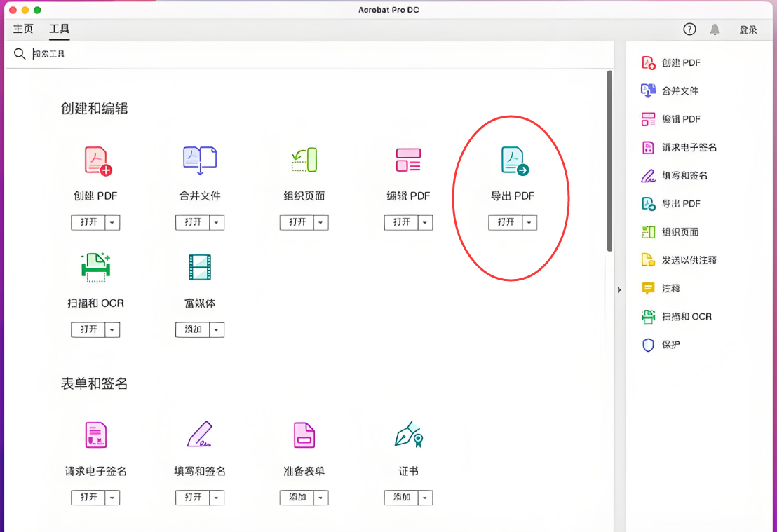Click 添加 button under 富媒体
The image size is (777, 532).
click(x=193, y=329)
